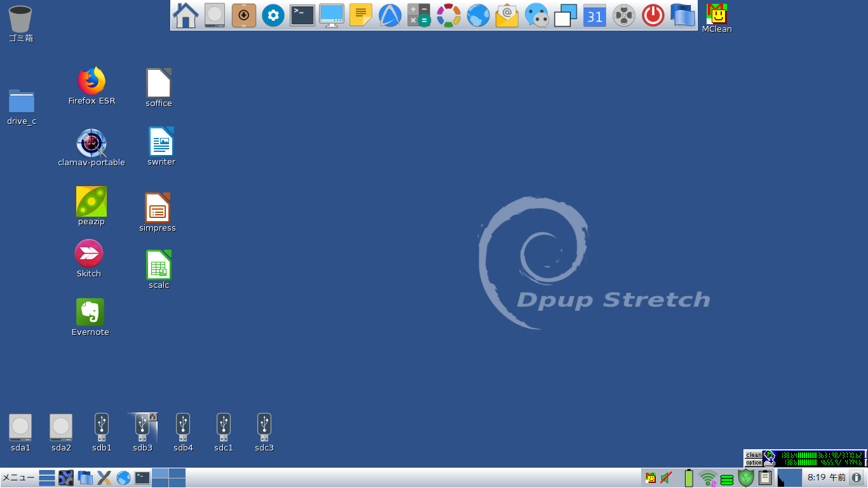Launch the globe browser from taskbar

[x=123, y=478]
